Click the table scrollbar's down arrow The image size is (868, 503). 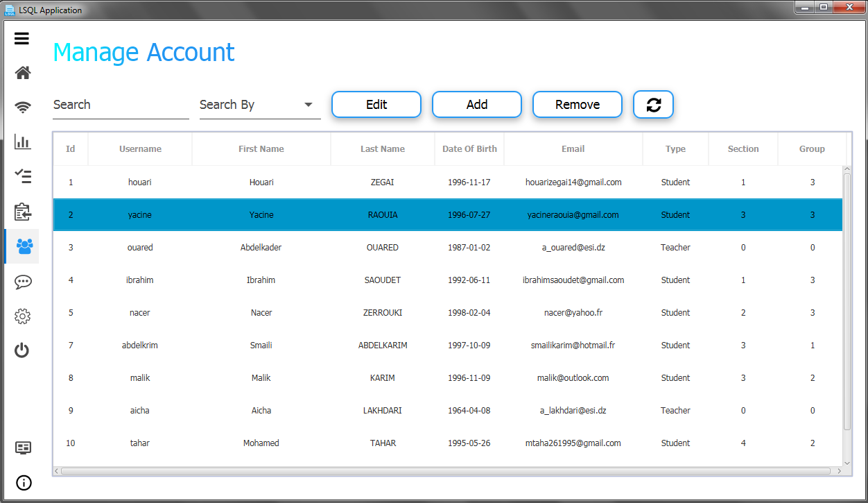tap(847, 462)
